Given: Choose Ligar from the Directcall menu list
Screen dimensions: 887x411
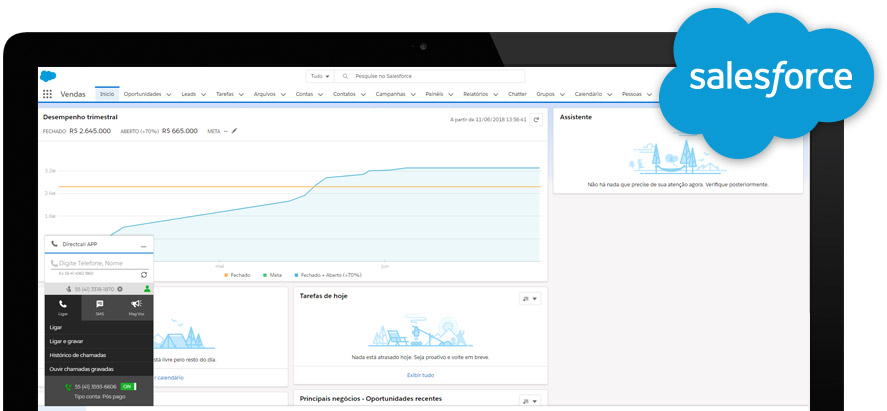Looking at the screenshot, I should point(98,327).
